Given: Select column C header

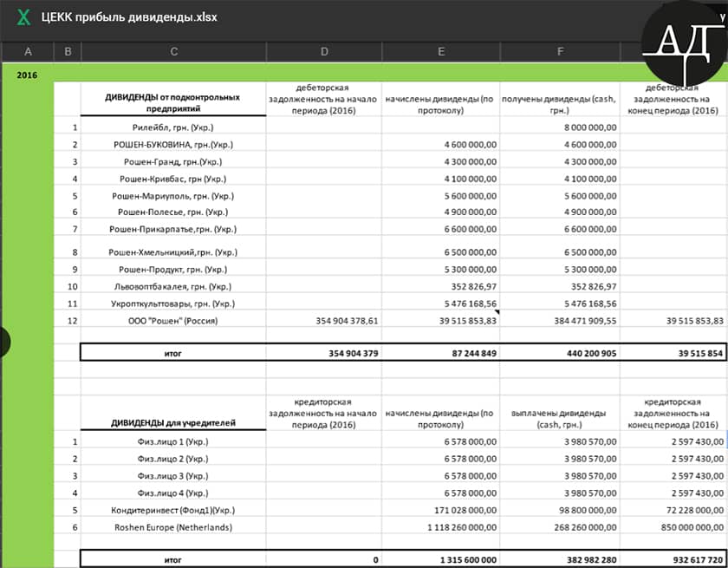Looking at the screenshot, I should coord(173,52).
